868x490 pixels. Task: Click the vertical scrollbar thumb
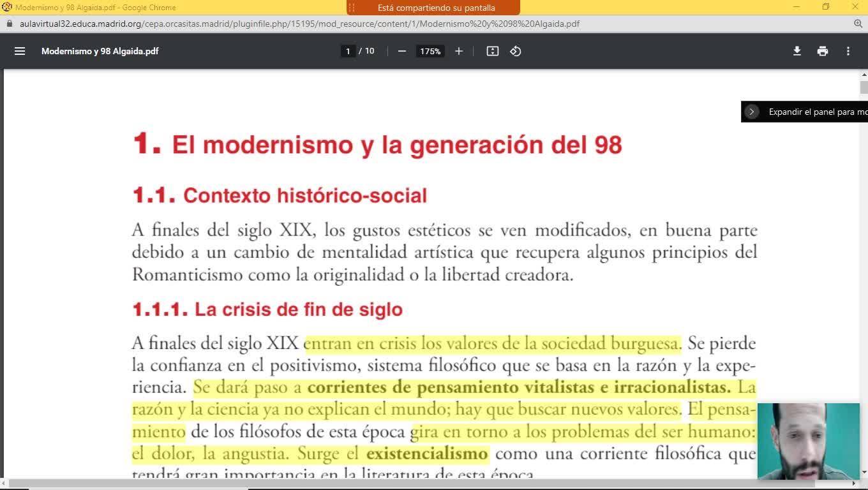(x=864, y=87)
